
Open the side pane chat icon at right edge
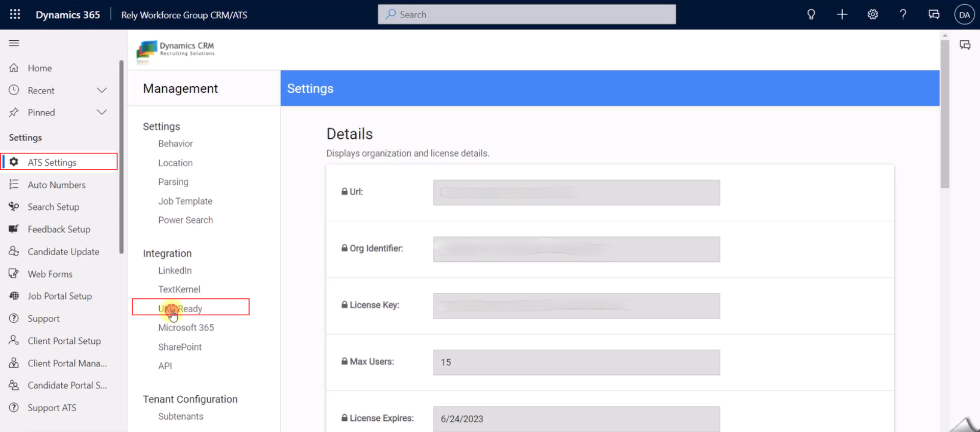click(x=965, y=45)
